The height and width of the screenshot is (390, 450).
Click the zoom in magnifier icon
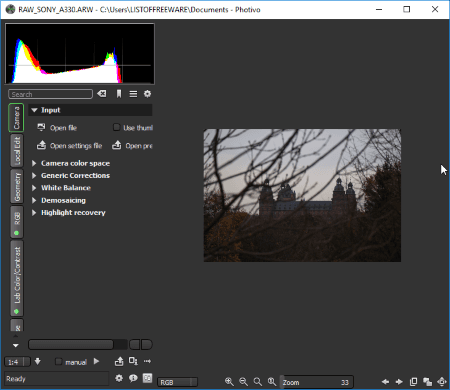coord(229,382)
